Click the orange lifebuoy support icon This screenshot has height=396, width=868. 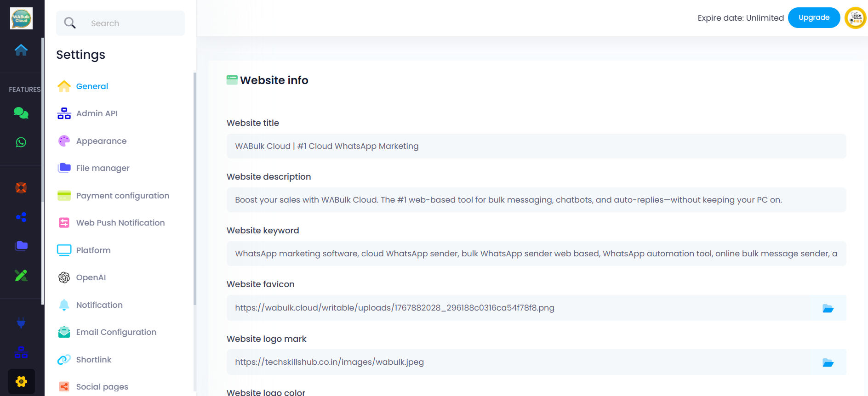[x=21, y=188]
